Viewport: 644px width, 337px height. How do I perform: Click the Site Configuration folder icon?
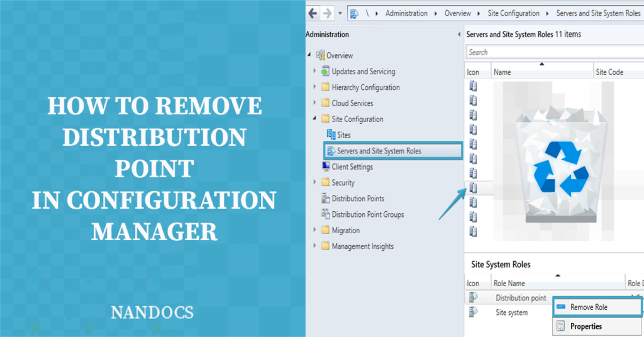point(325,119)
